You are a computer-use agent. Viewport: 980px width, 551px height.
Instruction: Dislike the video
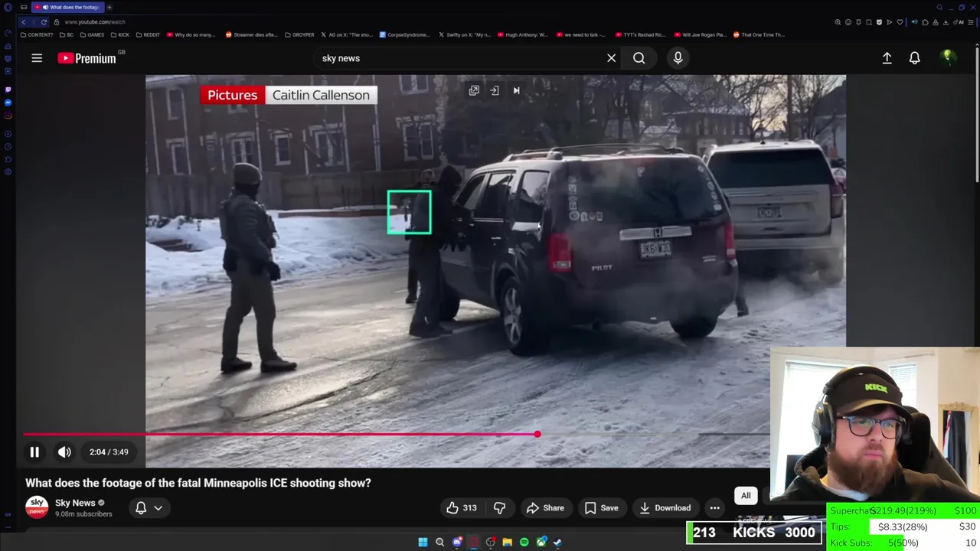499,508
